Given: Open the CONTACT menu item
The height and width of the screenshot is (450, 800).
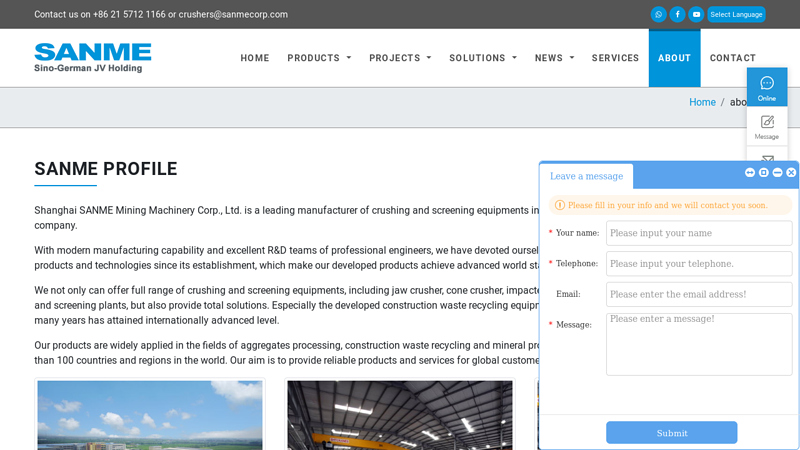Looking at the screenshot, I should [733, 58].
